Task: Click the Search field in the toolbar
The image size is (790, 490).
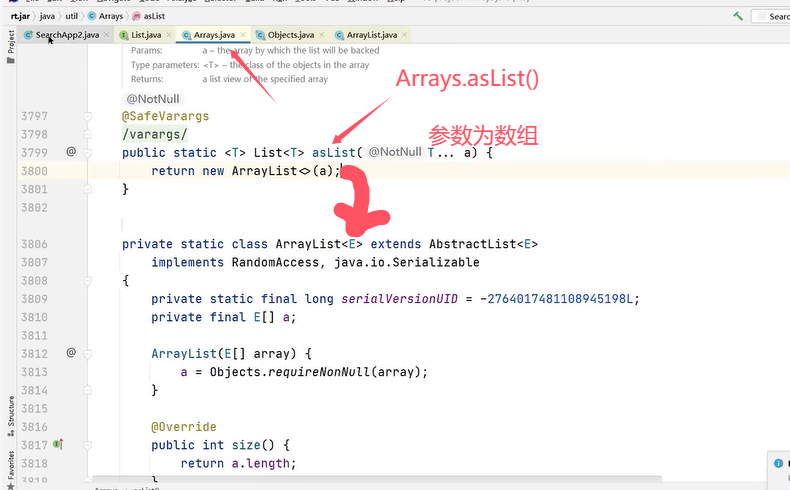Action: tap(771, 16)
